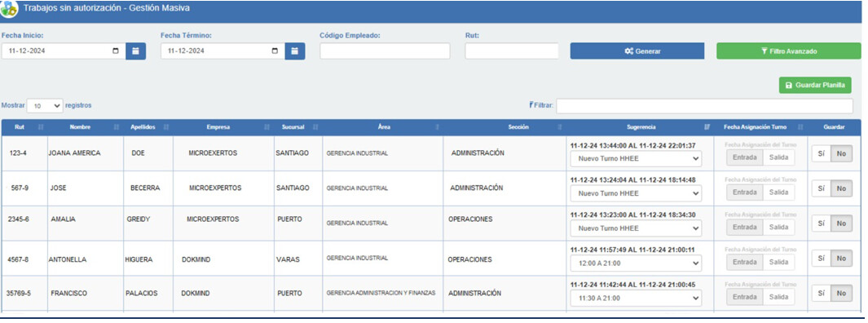Image resolution: width=868 pixels, height=323 pixels.
Task: Select No for Joana America row
Action: pyautogui.click(x=841, y=153)
